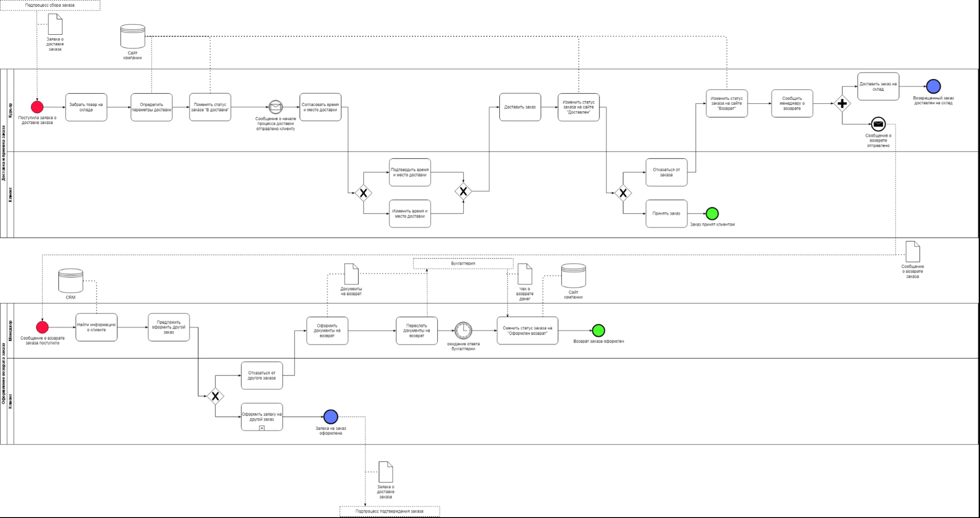Select the parallel plus gateway after 'Сообщить менеджеру о возврате'
Screen dimensions: 980x518
pyautogui.click(x=842, y=104)
